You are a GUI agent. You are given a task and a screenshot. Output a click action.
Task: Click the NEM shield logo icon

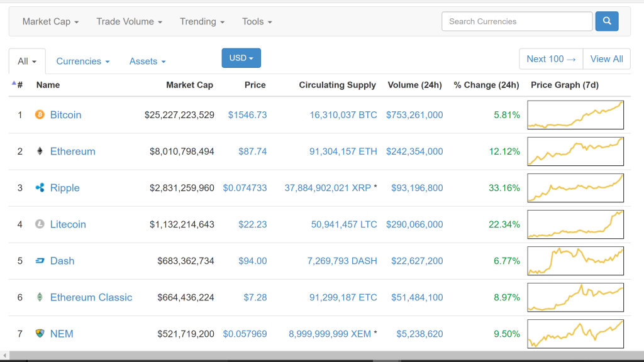click(40, 333)
